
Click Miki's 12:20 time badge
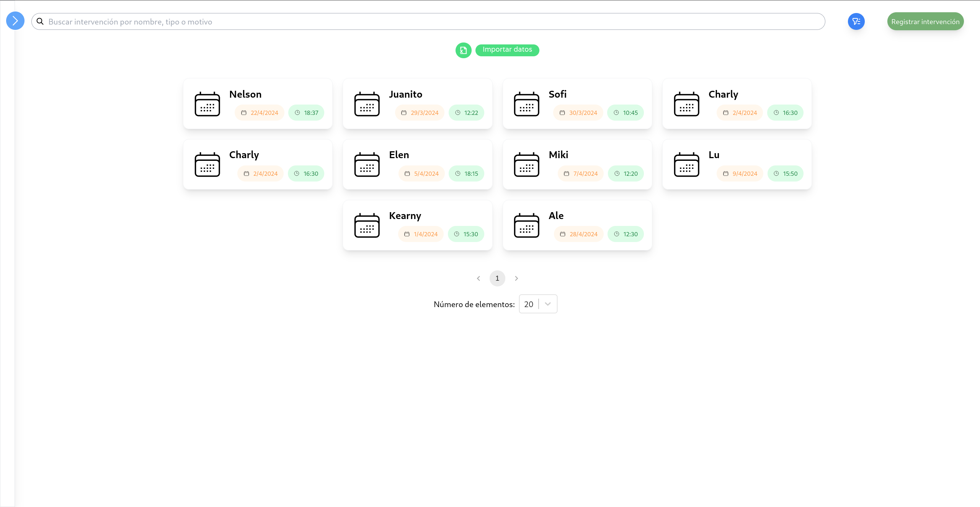click(626, 173)
